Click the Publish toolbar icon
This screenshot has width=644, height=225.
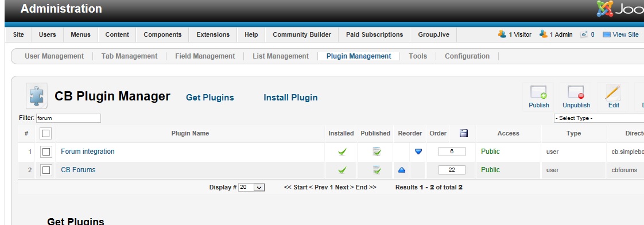[x=538, y=92]
